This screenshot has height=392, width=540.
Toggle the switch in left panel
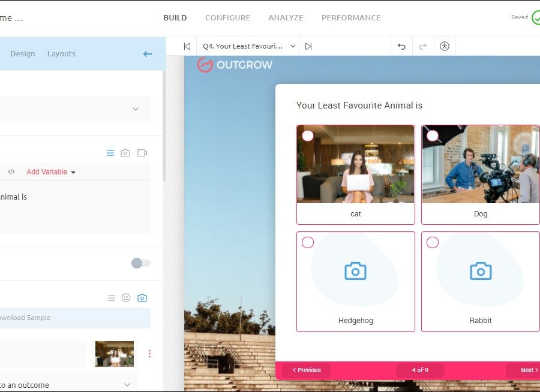[140, 263]
